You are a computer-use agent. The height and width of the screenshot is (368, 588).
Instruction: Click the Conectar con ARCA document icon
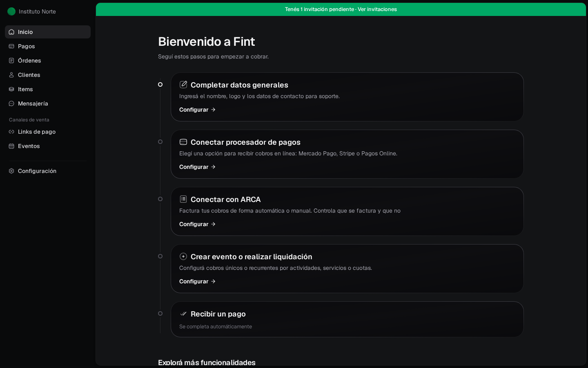(183, 199)
